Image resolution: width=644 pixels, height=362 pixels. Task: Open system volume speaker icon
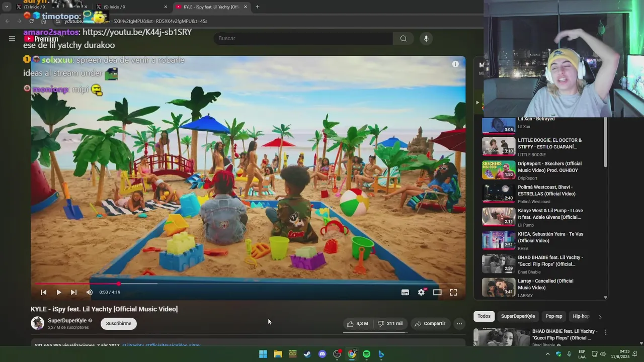pyautogui.click(x=602, y=354)
